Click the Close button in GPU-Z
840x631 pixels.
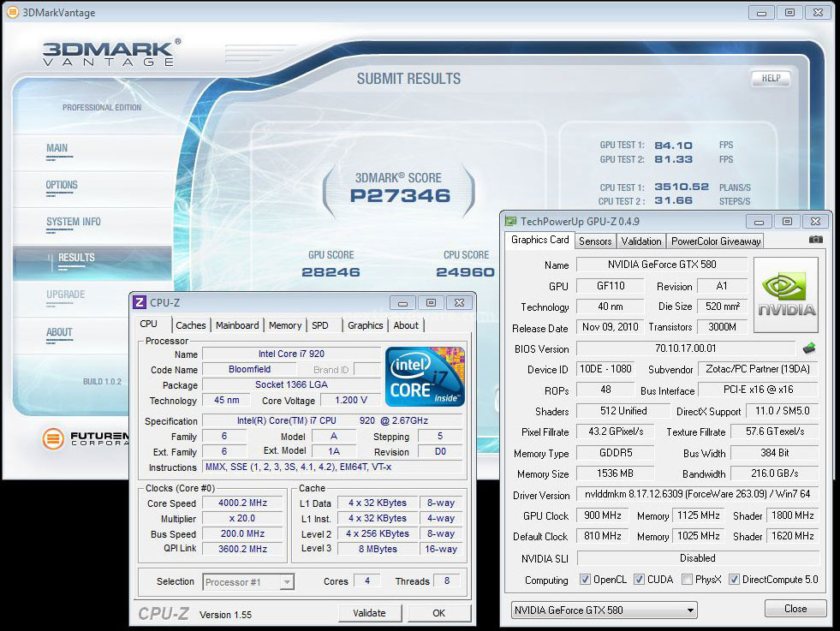tap(795, 609)
